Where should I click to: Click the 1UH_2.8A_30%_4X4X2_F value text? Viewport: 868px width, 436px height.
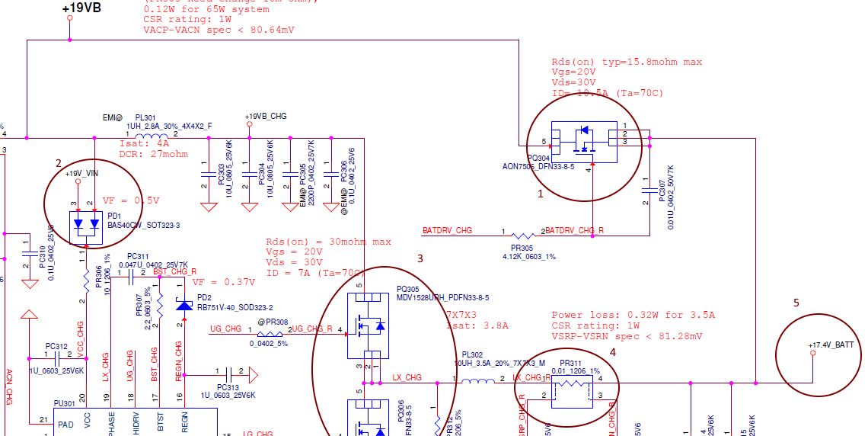click(x=169, y=126)
